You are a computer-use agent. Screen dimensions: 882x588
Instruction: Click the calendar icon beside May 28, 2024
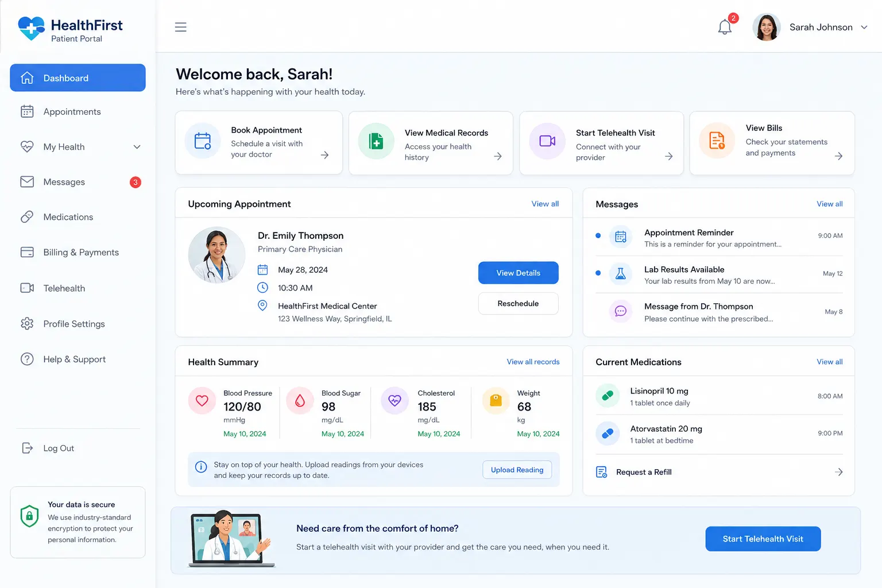pos(262,269)
